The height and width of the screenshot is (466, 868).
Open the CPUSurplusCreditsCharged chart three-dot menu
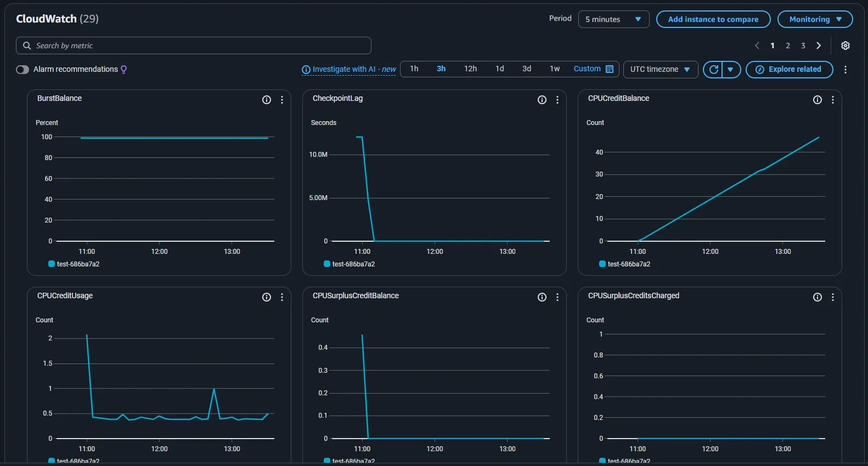833,297
